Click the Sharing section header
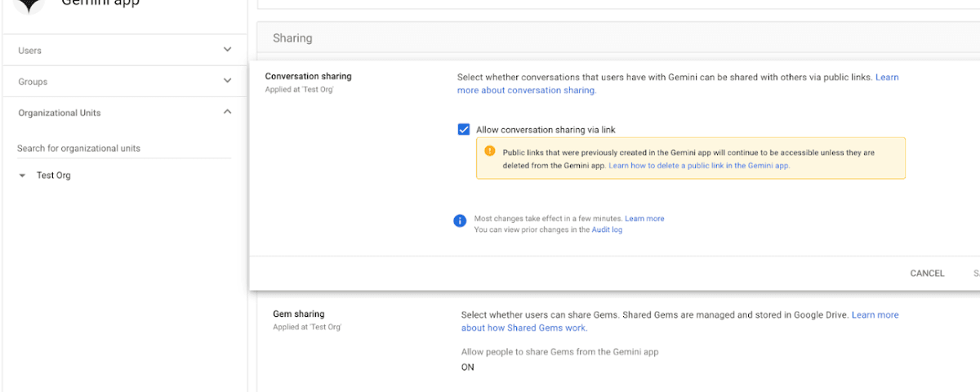Screen dimensions: 980x392 [x=292, y=38]
